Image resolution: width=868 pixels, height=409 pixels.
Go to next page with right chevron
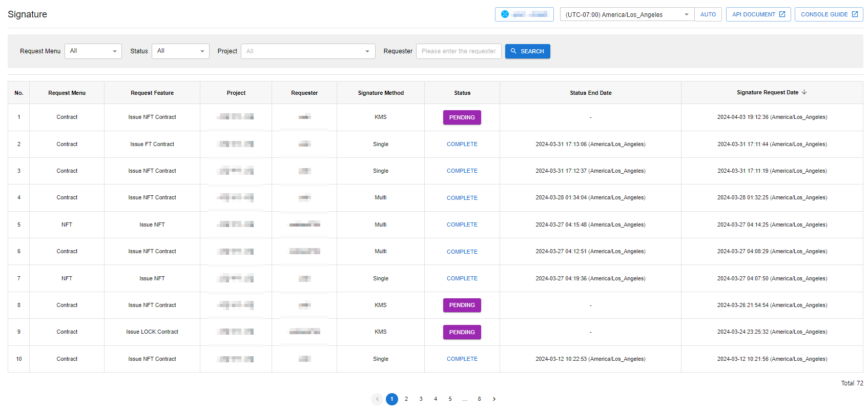pos(494,399)
